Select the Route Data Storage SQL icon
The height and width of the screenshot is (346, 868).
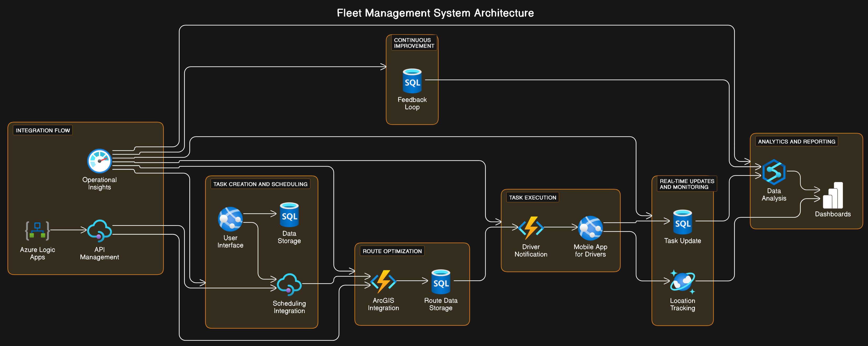(441, 282)
